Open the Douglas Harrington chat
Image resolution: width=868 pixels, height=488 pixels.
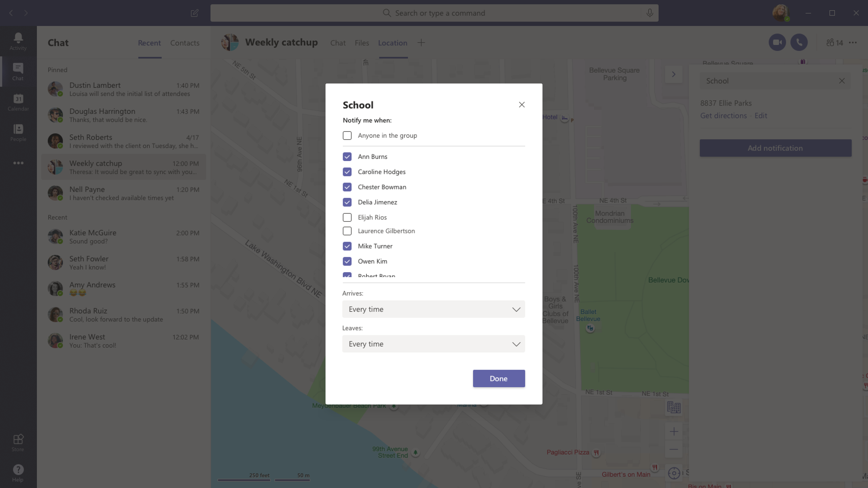124,115
